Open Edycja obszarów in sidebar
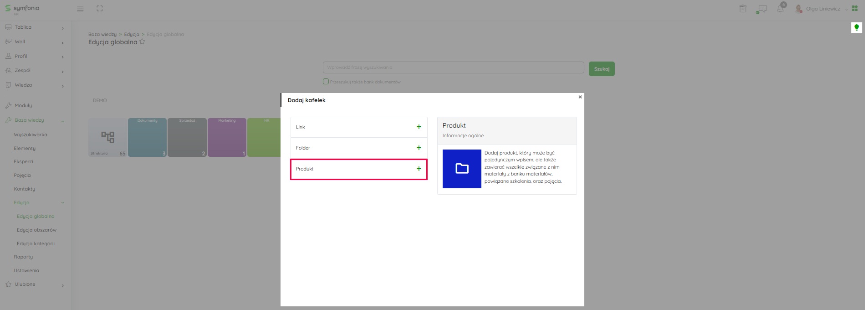 [36, 230]
